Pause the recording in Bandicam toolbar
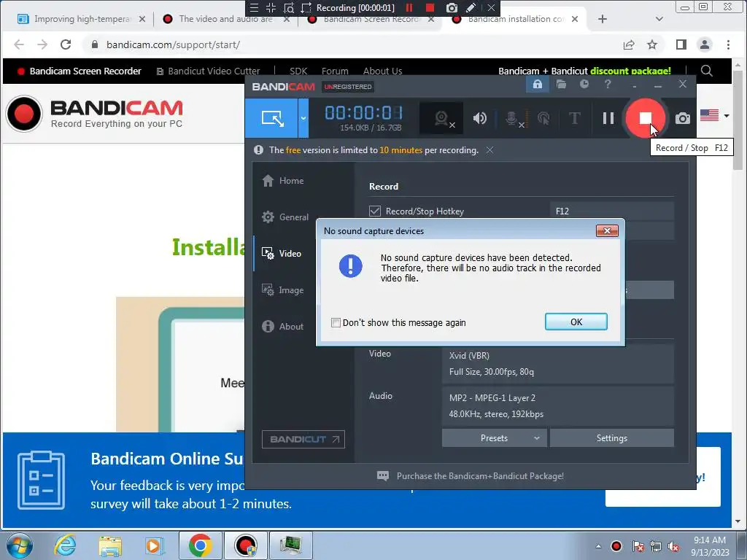The image size is (747, 560). [608, 118]
